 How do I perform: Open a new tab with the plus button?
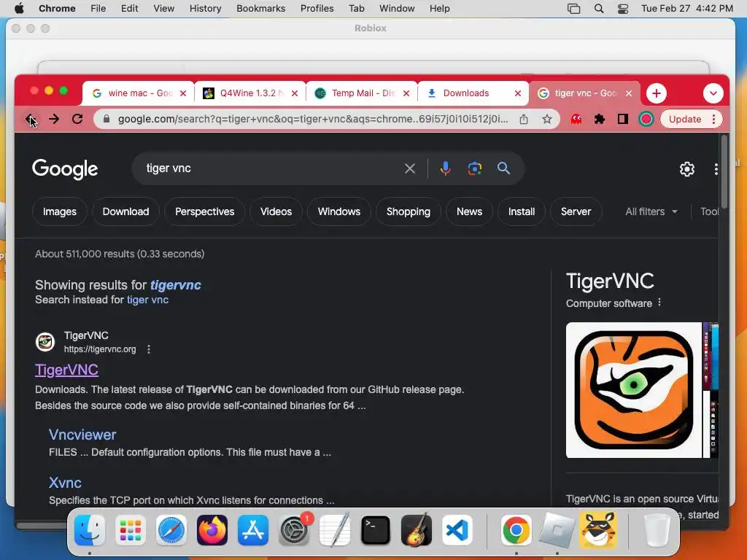pyautogui.click(x=657, y=93)
